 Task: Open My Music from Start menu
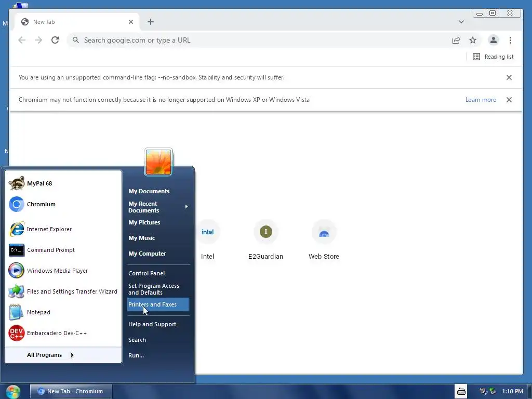click(x=141, y=238)
